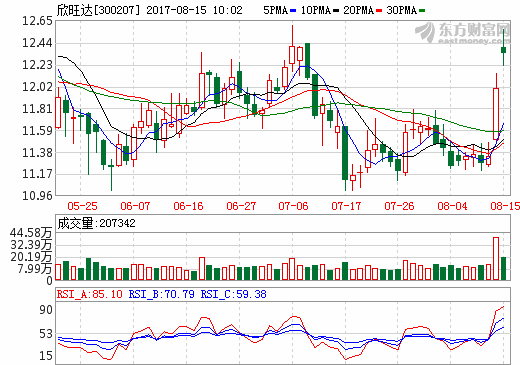This screenshot has height=365, width=520.
Task: Click the RSI_C:59.38 indicator label
Action: 233,294
